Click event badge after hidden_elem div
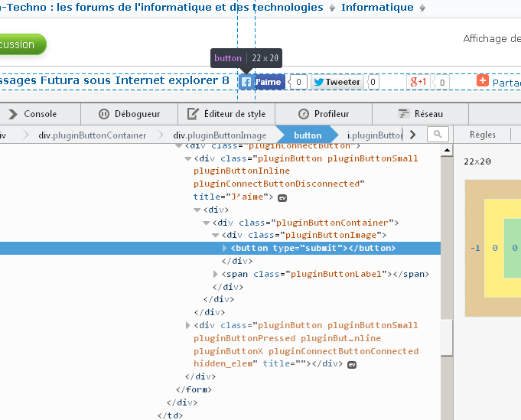Viewport: 521px width, 420px height. pos(352,365)
